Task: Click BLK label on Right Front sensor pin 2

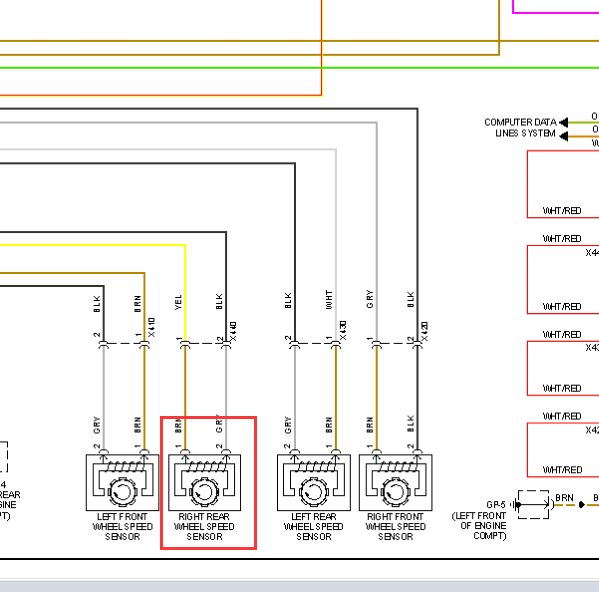Action: point(410,424)
